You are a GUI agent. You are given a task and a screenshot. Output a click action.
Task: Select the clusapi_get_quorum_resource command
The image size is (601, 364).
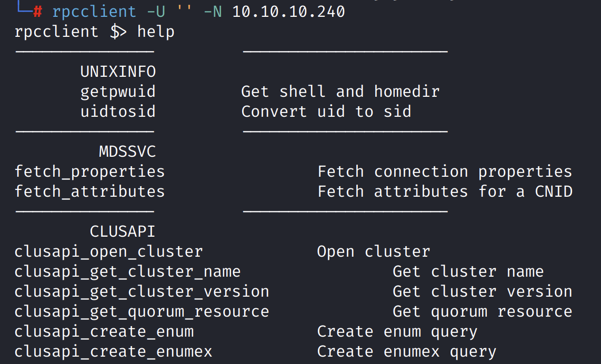[x=142, y=311]
